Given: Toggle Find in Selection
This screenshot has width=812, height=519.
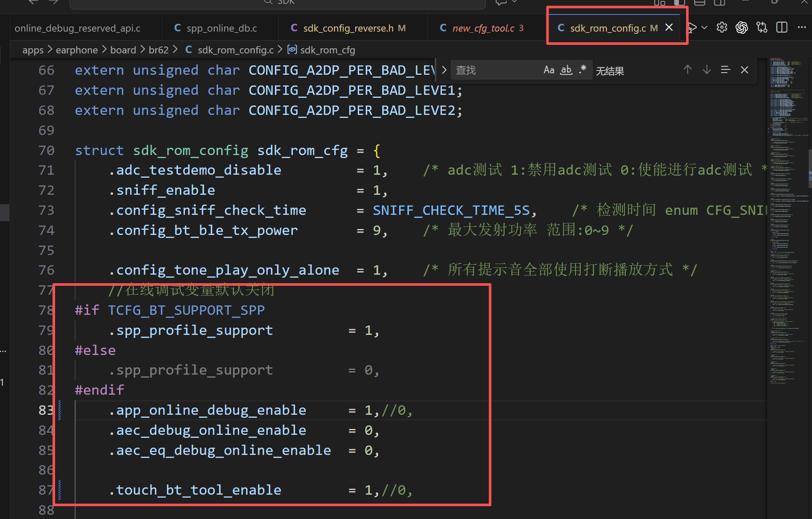Looking at the screenshot, I should [725, 70].
